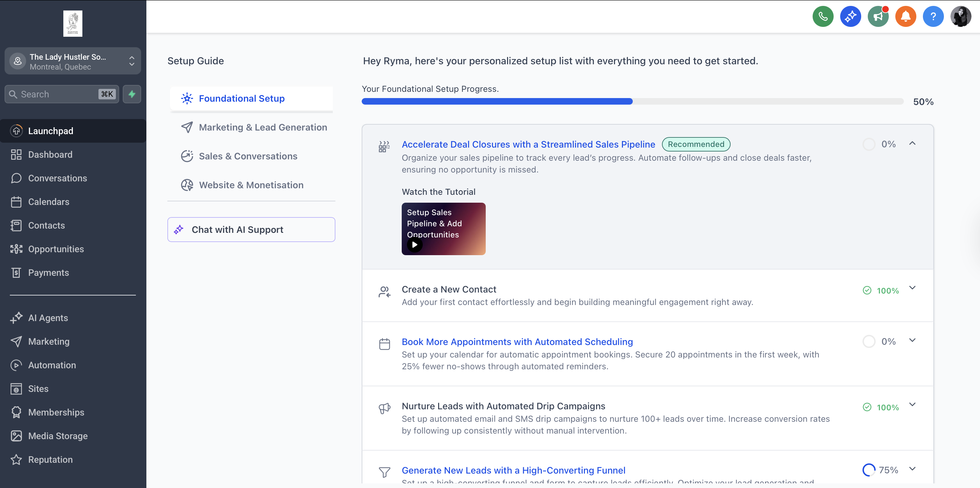Click the AI Agents sparkle icon
The height and width of the screenshot is (488, 980).
click(x=16, y=318)
